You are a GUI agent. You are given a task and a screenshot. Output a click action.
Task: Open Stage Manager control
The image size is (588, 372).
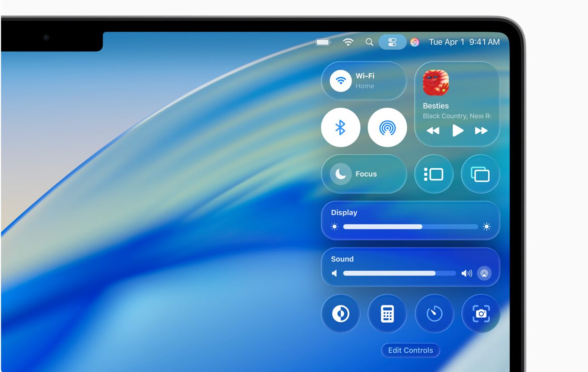(x=434, y=174)
